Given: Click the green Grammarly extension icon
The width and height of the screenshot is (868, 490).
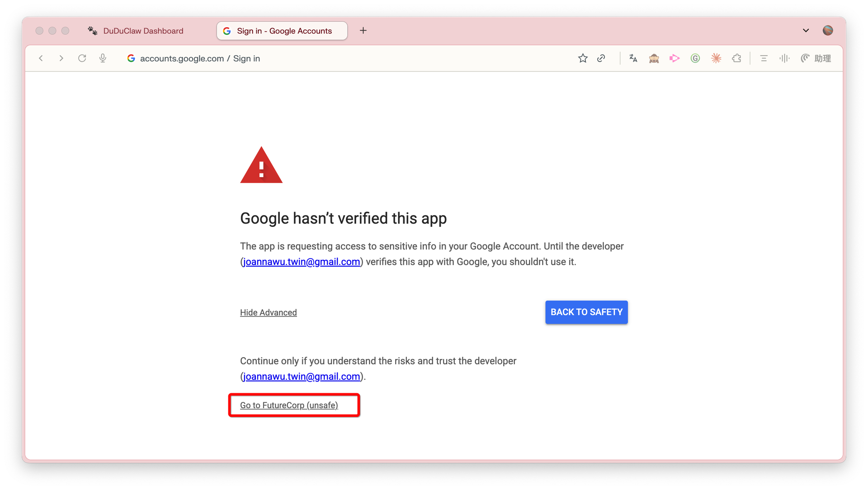Looking at the screenshot, I should (x=695, y=58).
